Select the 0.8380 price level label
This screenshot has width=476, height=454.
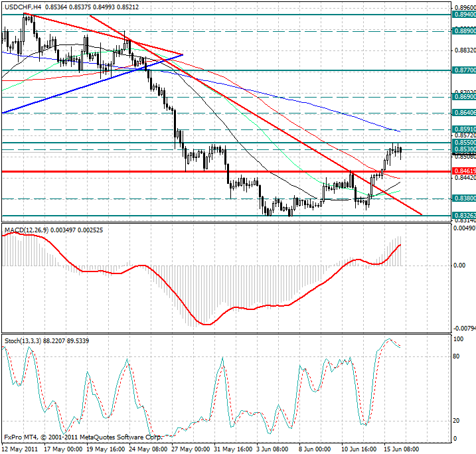(464, 198)
